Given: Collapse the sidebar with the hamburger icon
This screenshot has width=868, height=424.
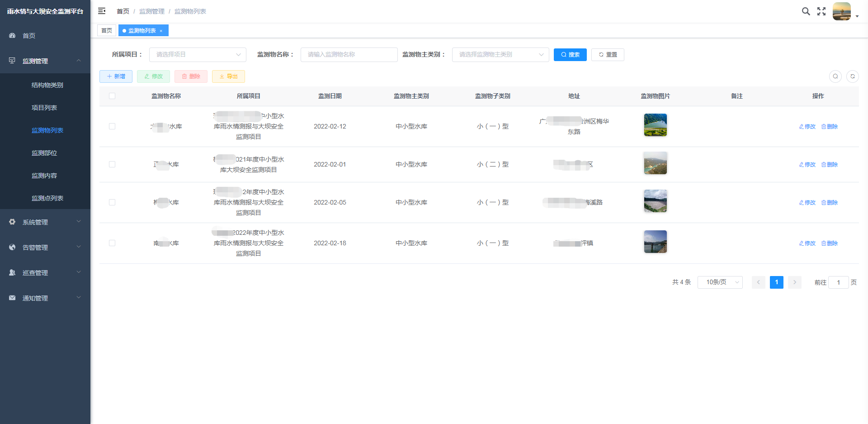Looking at the screenshot, I should [x=102, y=11].
